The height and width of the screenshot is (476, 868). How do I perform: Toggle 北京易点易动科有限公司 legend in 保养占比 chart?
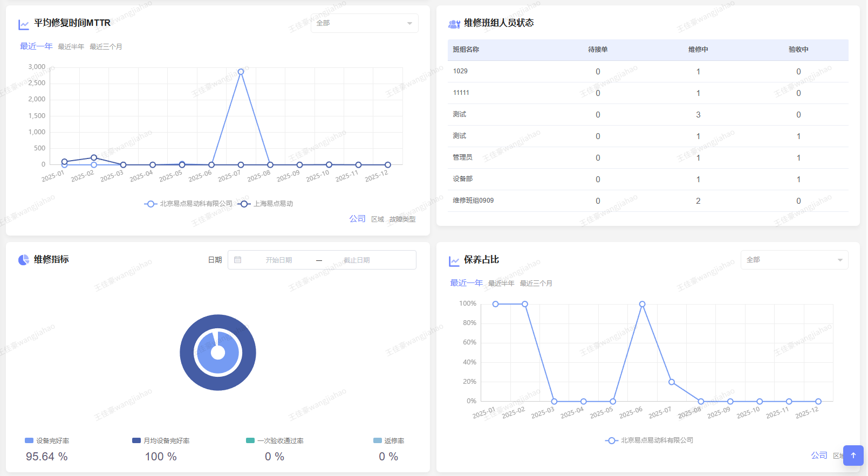(650, 440)
